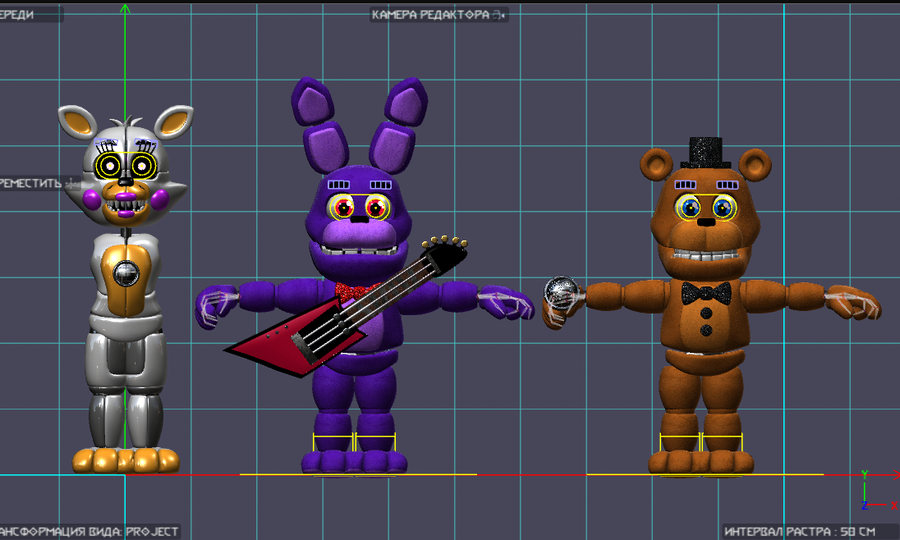Click the КАМЕРА РЕДАКТОРА camera label

pos(430,14)
